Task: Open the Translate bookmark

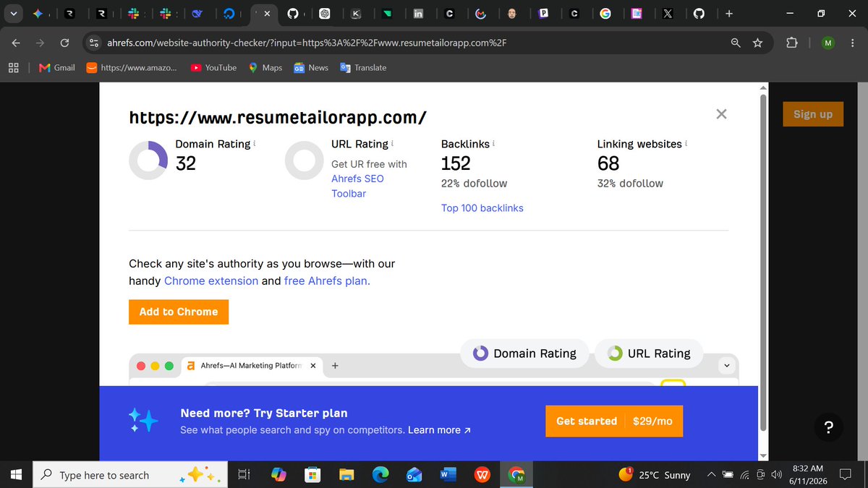Action: [363, 67]
